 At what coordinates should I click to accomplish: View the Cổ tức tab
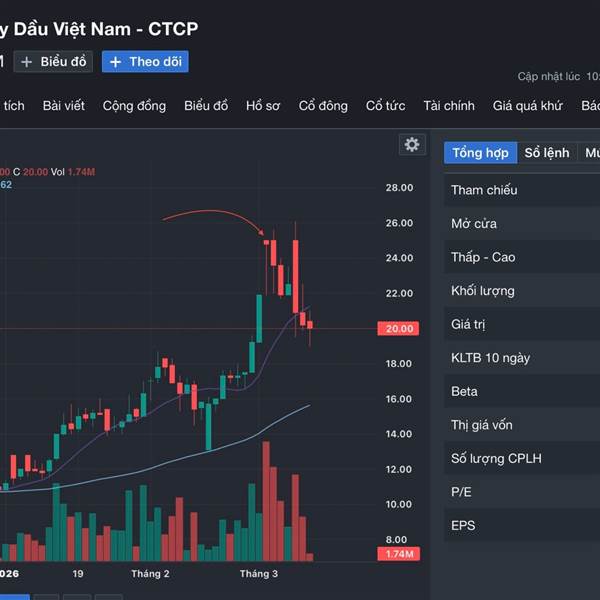385,106
